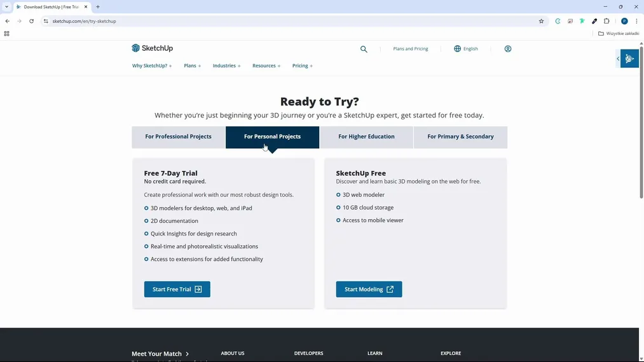Click the SketchUp logo in header
Viewport: 644px width, 362px height.
153,48
